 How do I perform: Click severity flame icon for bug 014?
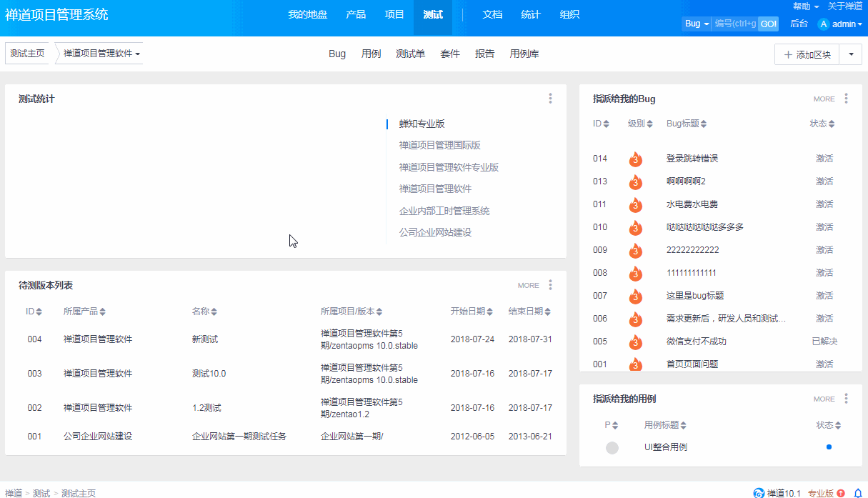[635, 159]
